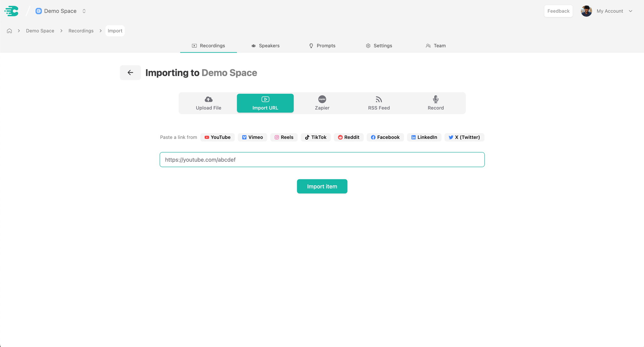Select the RSS Feed import option
Screen dimensions: 644x347
coord(379,103)
